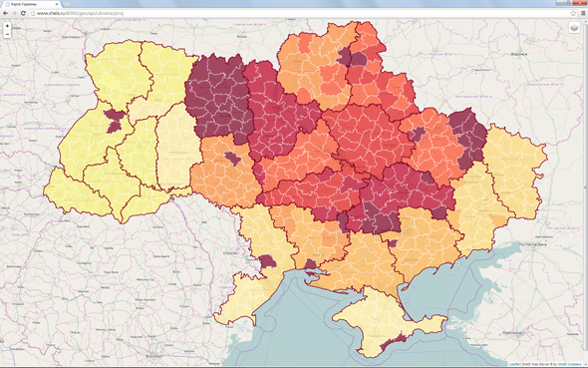Click the Chișinău city label

230,253
